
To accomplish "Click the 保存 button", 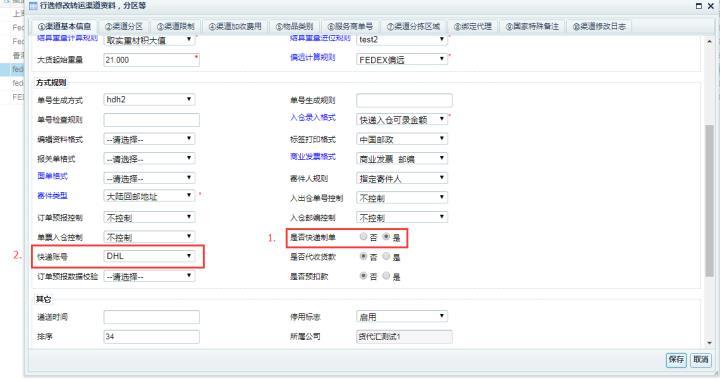I will 676,359.
